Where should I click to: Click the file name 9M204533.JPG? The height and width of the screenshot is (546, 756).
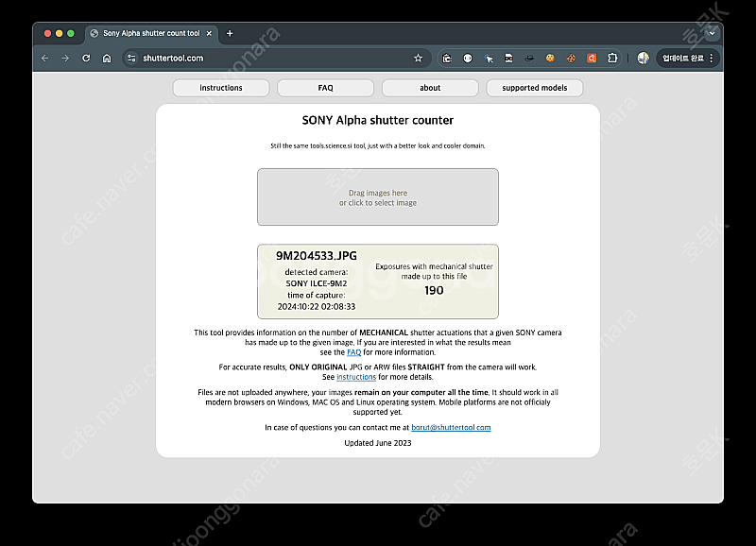(317, 256)
